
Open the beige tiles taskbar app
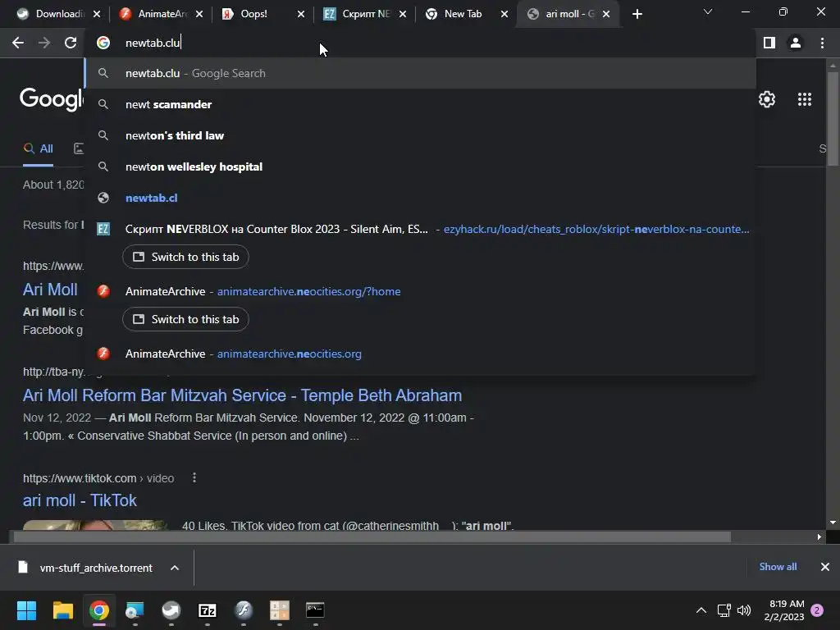pos(279,610)
